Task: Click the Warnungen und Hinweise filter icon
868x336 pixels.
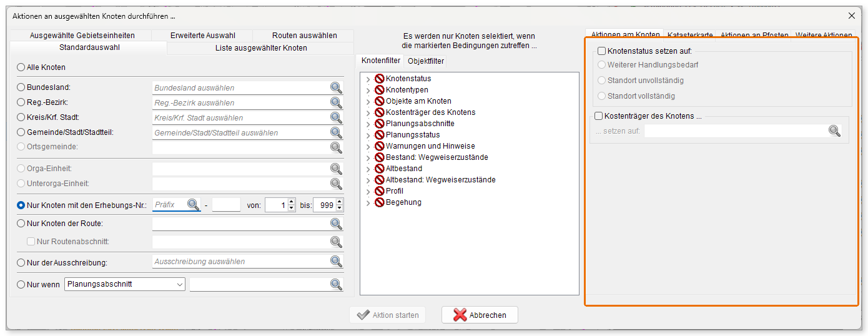Action: click(379, 146)
